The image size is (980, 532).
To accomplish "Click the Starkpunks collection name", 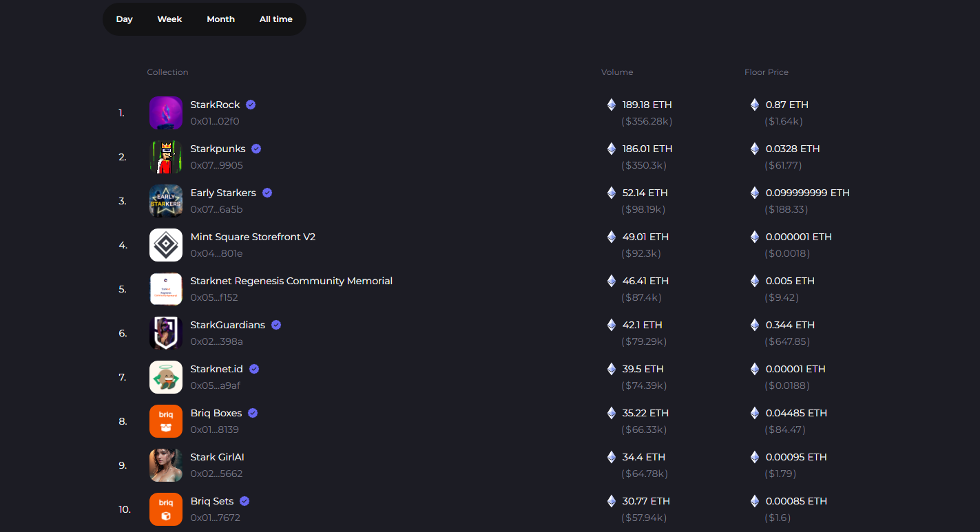I will pos(218,149).
